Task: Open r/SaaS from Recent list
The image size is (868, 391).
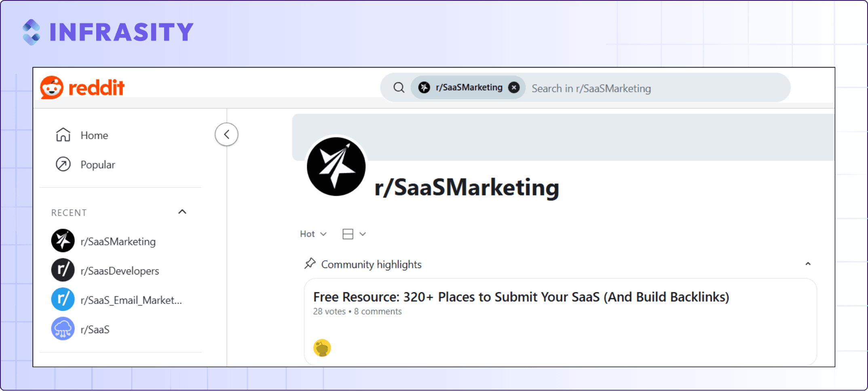Action: [x=95, y=329]
